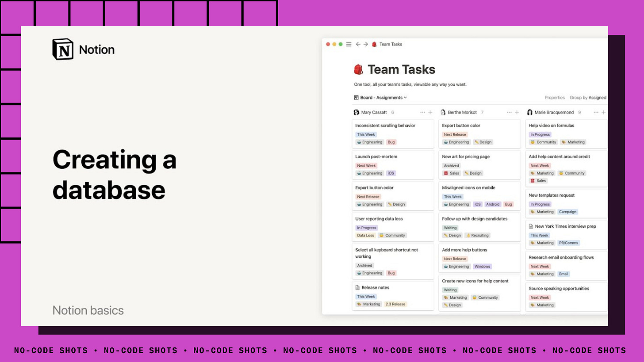Open New York Times interview prep card
Viewport: 644px width, 362px height.
point(566,234)
